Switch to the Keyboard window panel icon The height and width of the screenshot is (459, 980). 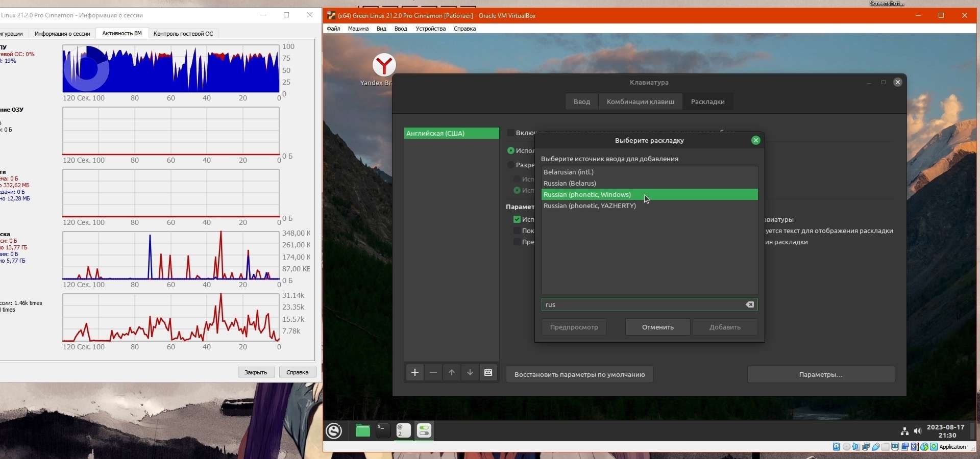[x=404, y=431]
